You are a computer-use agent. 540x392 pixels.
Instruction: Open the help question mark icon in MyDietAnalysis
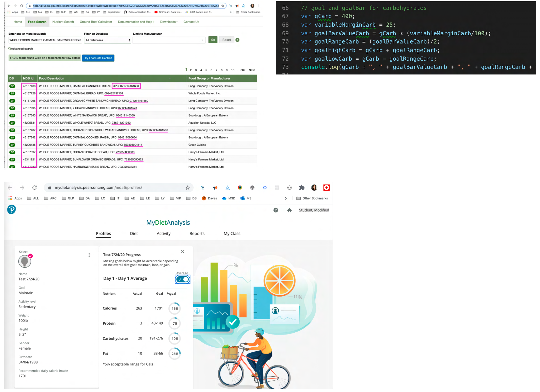276,210
